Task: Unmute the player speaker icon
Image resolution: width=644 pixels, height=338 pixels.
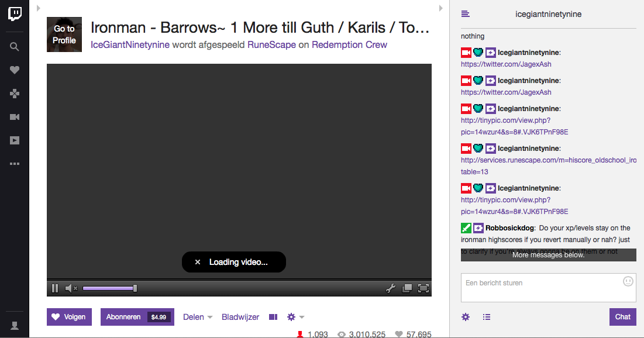Action: 71,288
